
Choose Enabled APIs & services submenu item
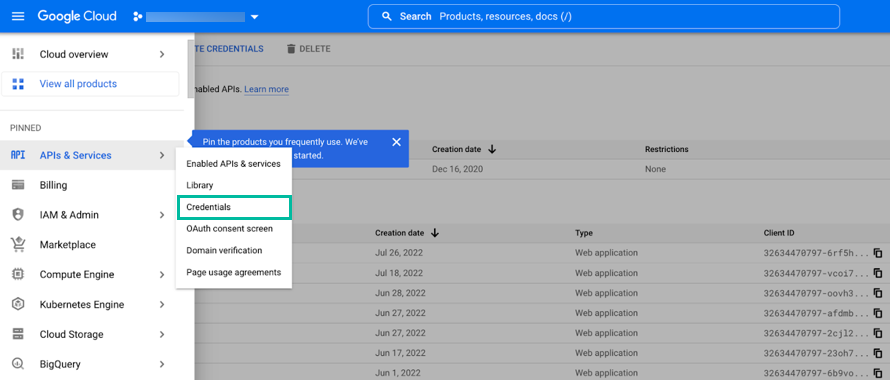coord(234,164)
